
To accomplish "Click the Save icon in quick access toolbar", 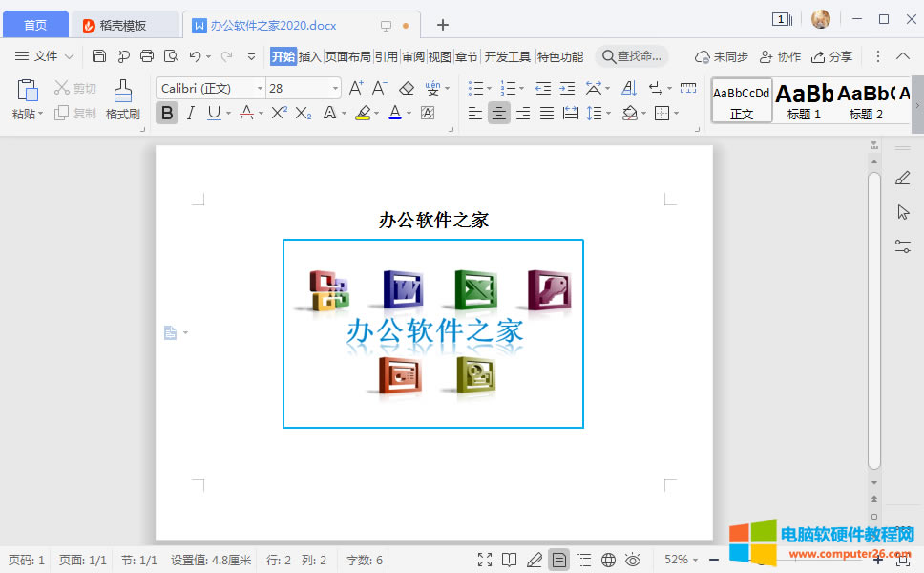I will coord(99,56).
